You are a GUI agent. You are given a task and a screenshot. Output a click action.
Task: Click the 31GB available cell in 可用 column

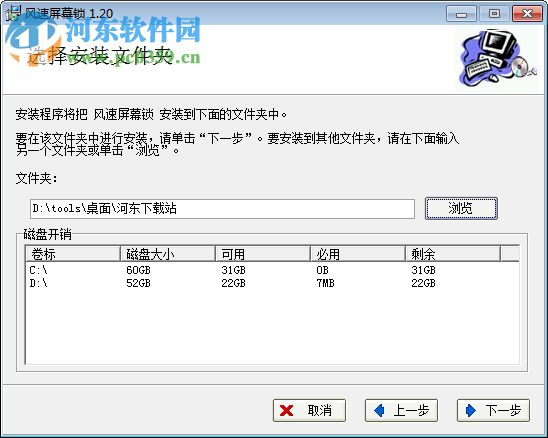click(233, 270)
